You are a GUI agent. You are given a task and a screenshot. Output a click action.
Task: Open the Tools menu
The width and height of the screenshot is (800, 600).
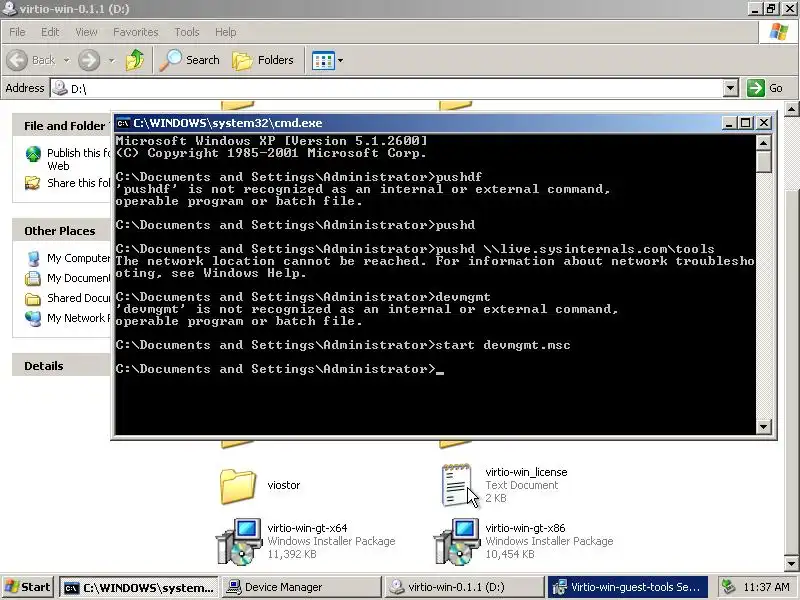pos(187,32)
